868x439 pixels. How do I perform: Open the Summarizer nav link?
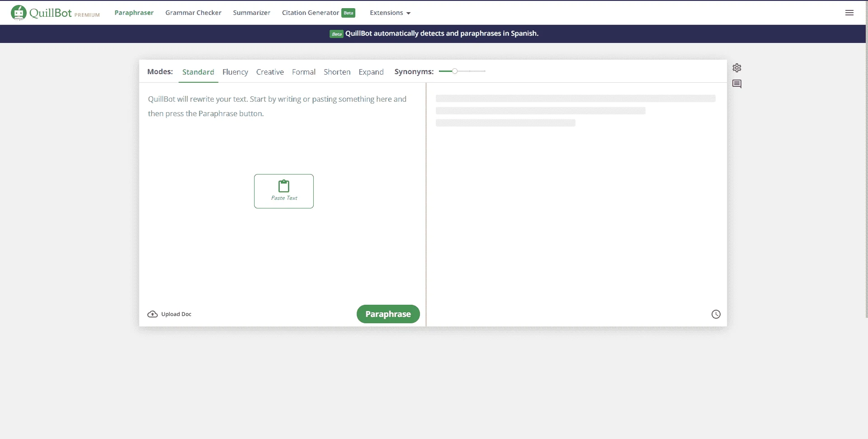252,13
